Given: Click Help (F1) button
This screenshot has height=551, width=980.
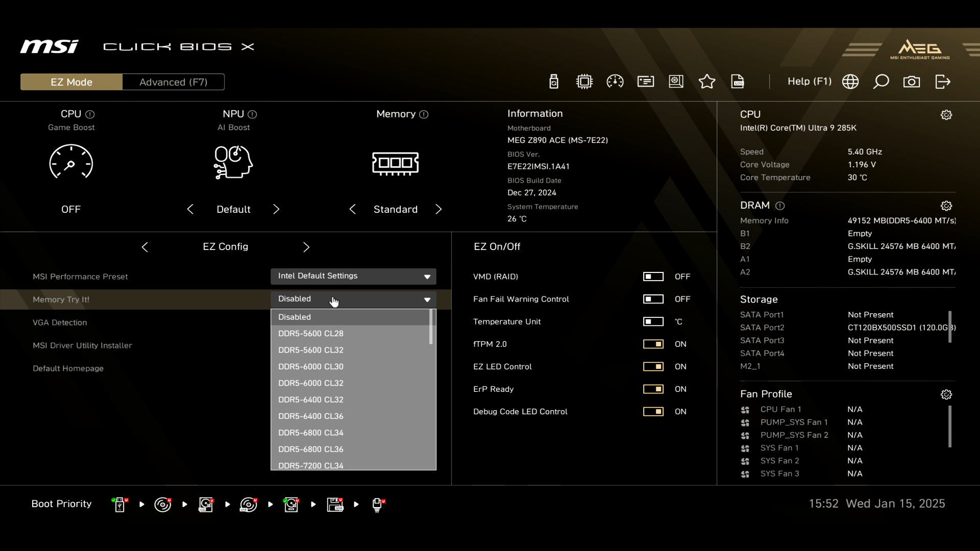Looking at the screenshot, I should point(809,82).
